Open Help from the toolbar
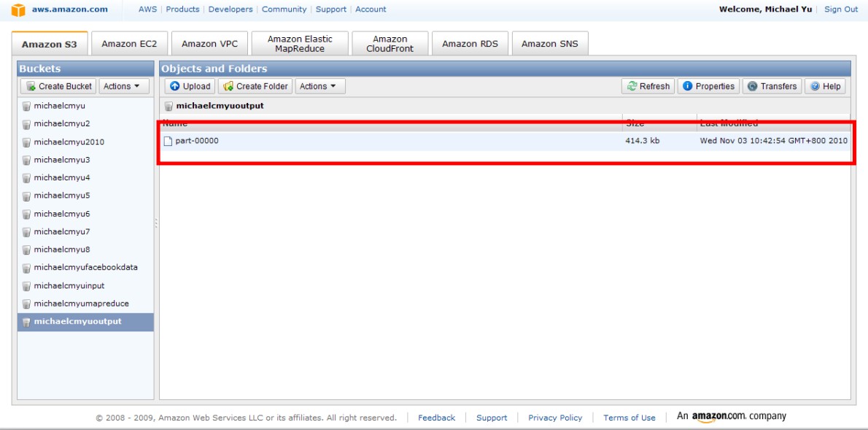Image resolution: width=868 pixels, height=430 pixels. coord(826,86)
